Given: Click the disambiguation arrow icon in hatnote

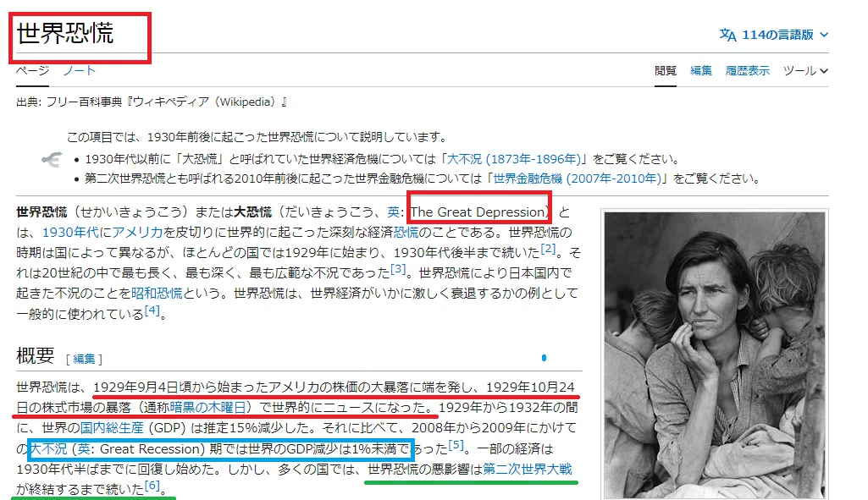Looking at the screenshot, I should [52, 160].
